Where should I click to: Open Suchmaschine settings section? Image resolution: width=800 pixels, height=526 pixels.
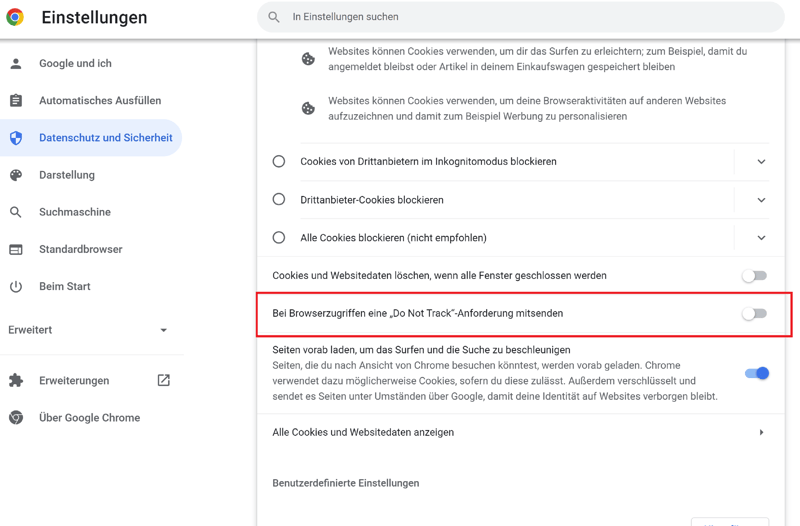click(74, 212)
